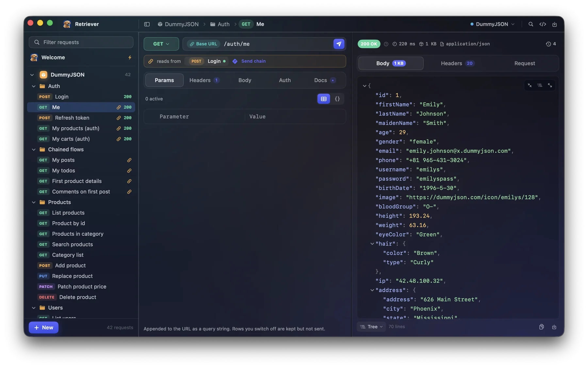The width and height of the screenshot is (588, 368).
Task: Click the JSON word-wrap lines icon
Action: (x=540, y=85)
